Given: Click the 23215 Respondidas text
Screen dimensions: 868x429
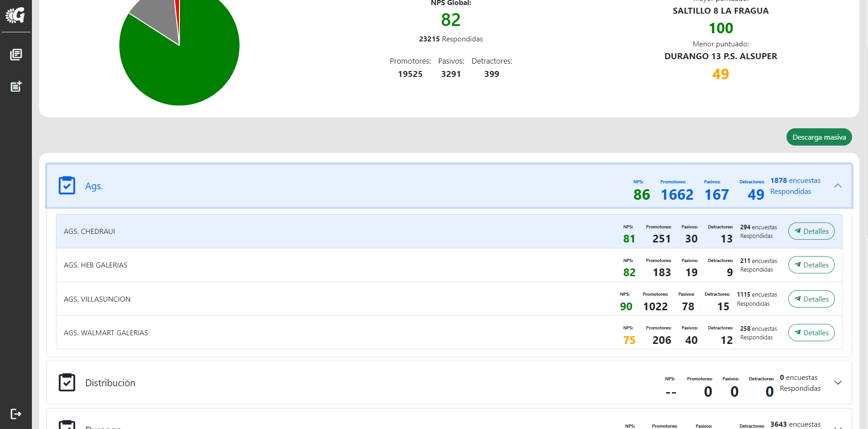Looking at the screenshot, I should point(451,39).
